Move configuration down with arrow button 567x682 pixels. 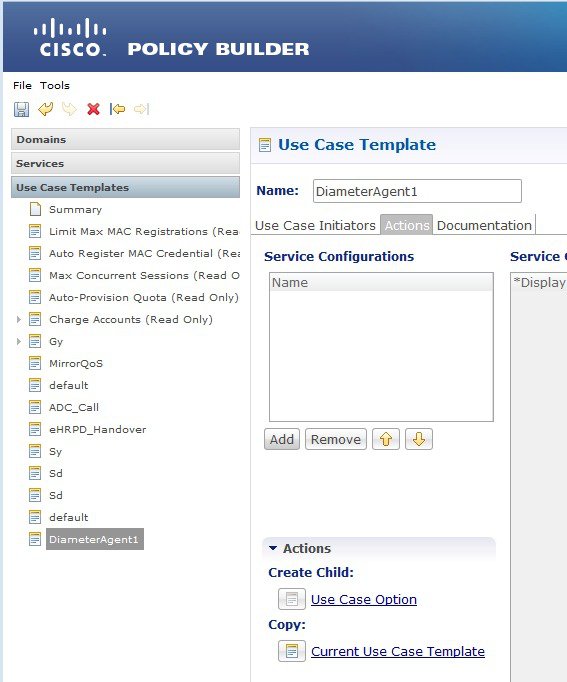pos(419,439)
